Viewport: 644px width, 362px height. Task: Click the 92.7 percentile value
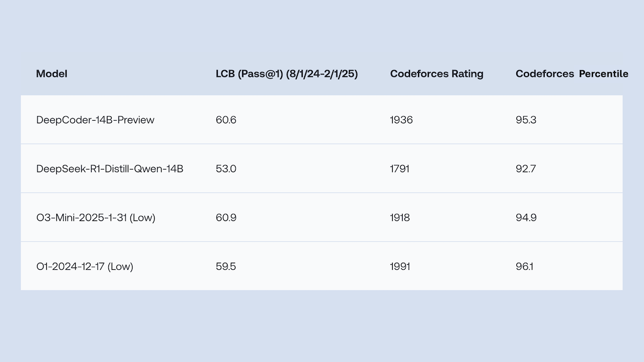pyautogui.click(x=526, y=169)
